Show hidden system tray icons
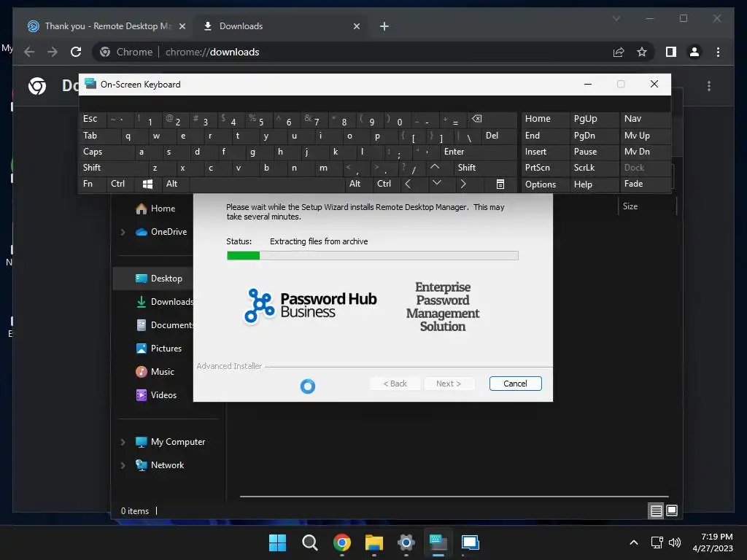This screenshot has width=747, height=560. tap(634, 542)
